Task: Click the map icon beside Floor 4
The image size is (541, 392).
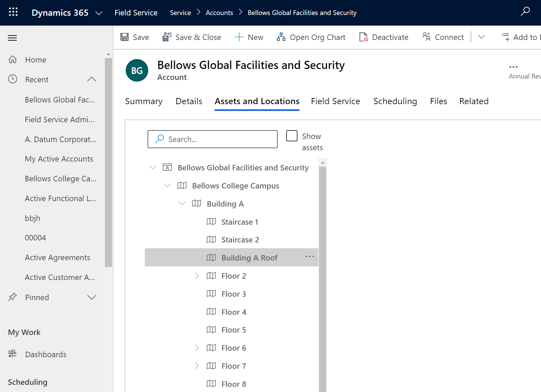Action: [211, 311]
